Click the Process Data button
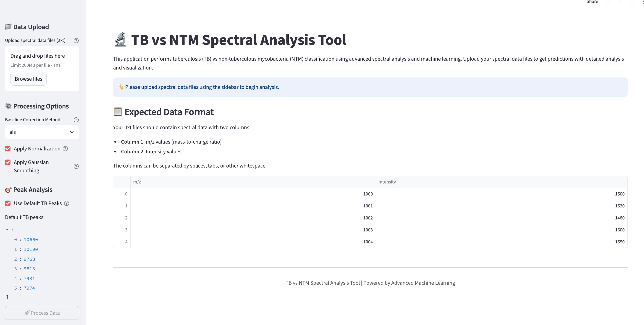The width and height of the screenshot is (644, 325). click(42, 313)
